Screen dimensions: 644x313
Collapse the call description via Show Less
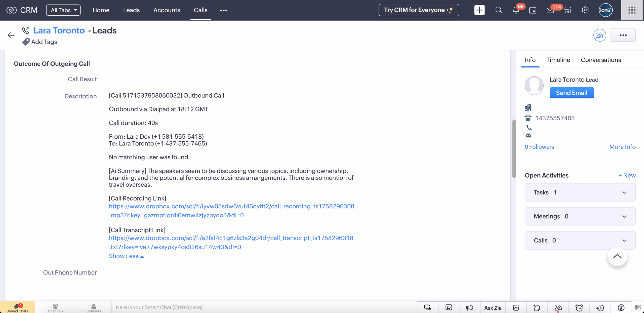click(126, 256)
